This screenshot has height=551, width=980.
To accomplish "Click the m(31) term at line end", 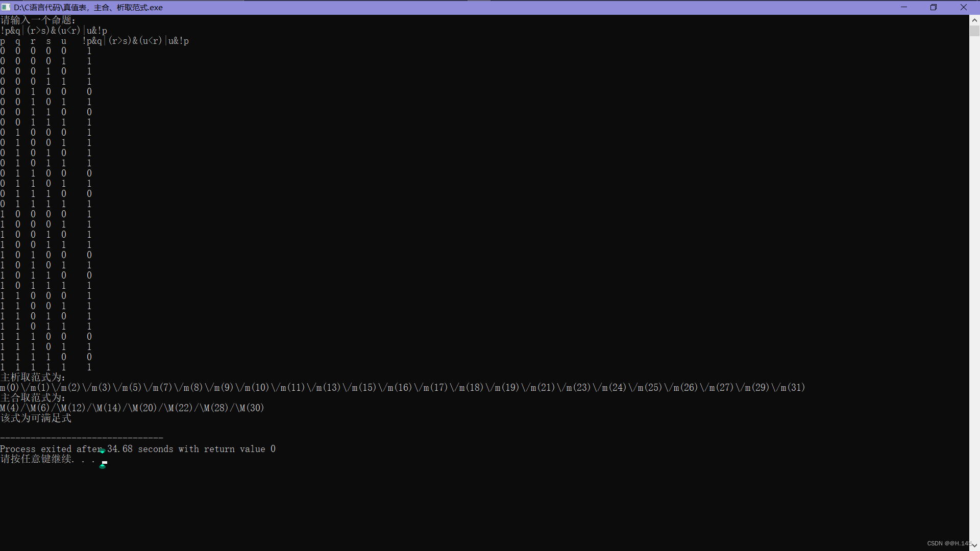I will pyautogui.click(x=793, y=388).
